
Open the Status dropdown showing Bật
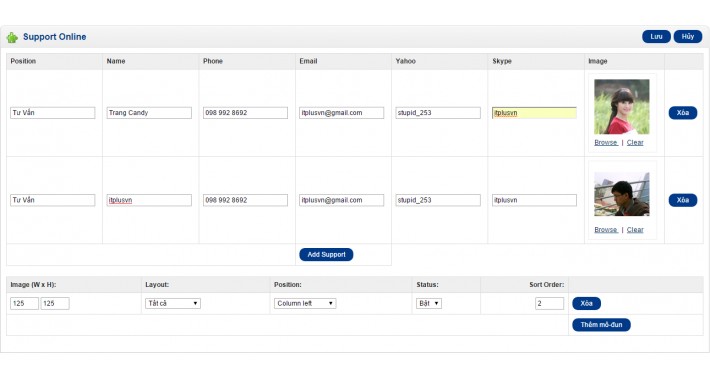click(428, 303)
